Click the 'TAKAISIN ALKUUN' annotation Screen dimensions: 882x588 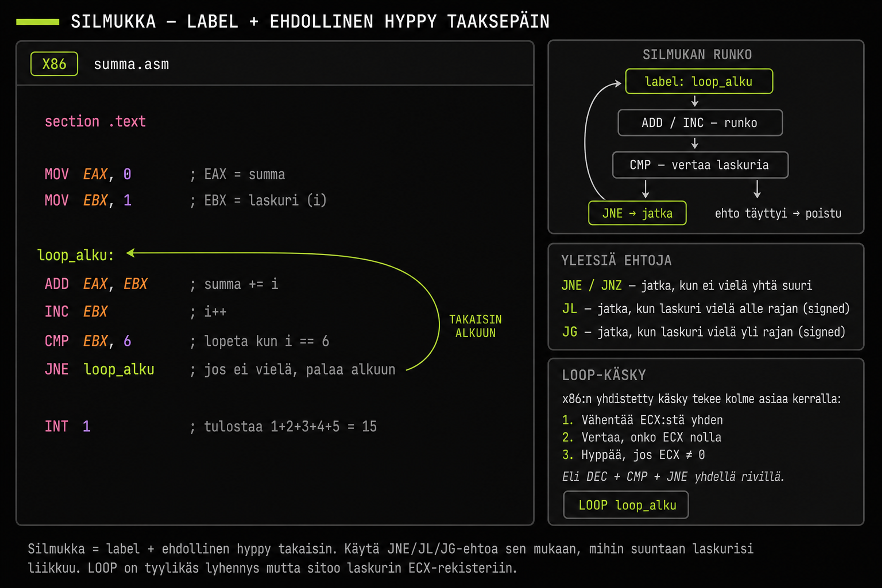(475, 326)
